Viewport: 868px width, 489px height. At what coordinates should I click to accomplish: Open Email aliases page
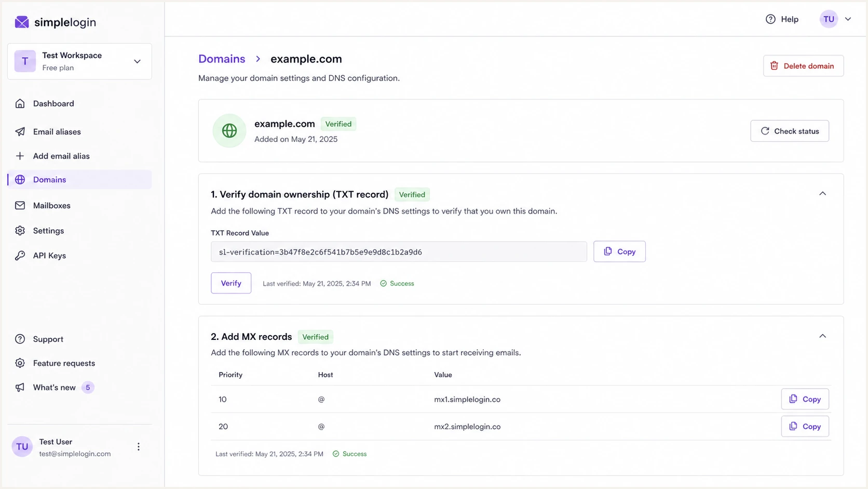click(x=79, y=131)
